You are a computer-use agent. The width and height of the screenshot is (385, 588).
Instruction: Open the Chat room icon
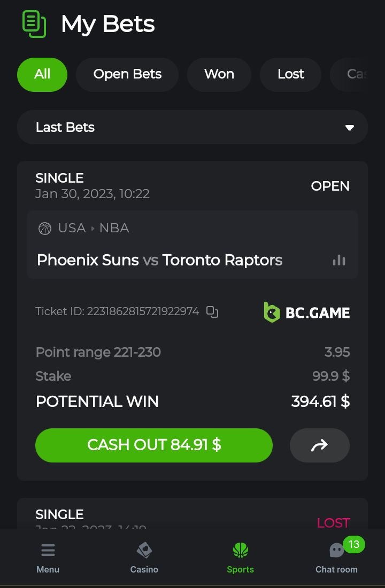coord(336,551)
